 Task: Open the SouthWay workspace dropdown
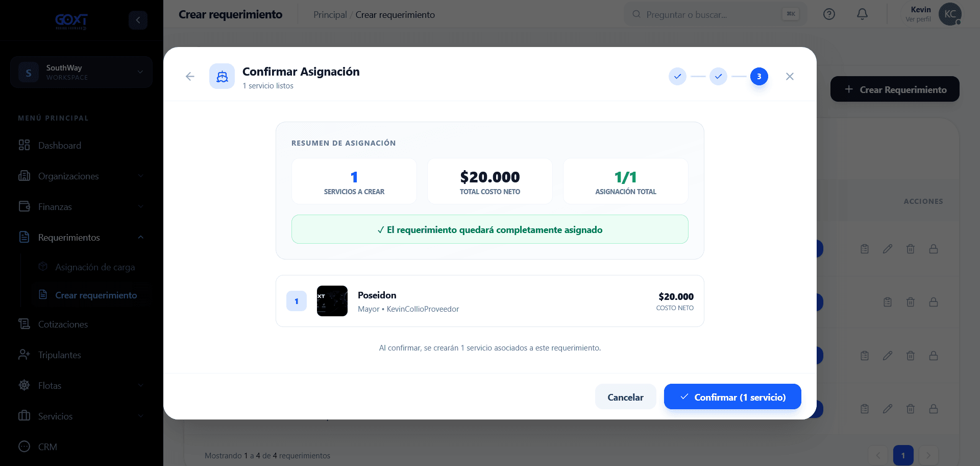click(81, 72)
